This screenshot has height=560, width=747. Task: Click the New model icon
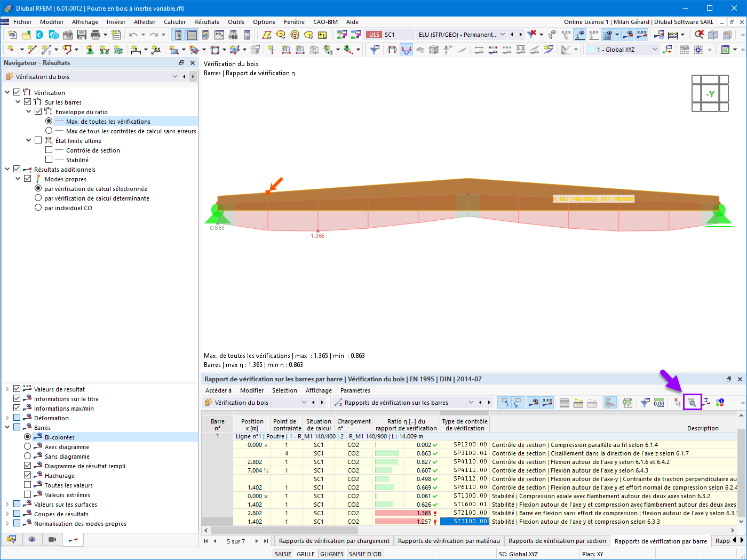(12, 35)
